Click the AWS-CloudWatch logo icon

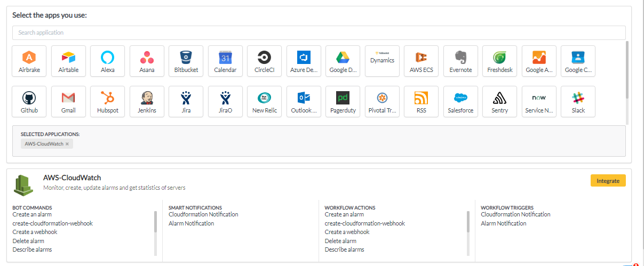click(24, 184)
